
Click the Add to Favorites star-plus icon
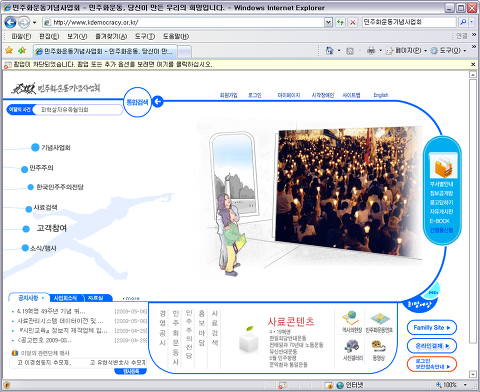pyautogui.click(x=22, y=50)
